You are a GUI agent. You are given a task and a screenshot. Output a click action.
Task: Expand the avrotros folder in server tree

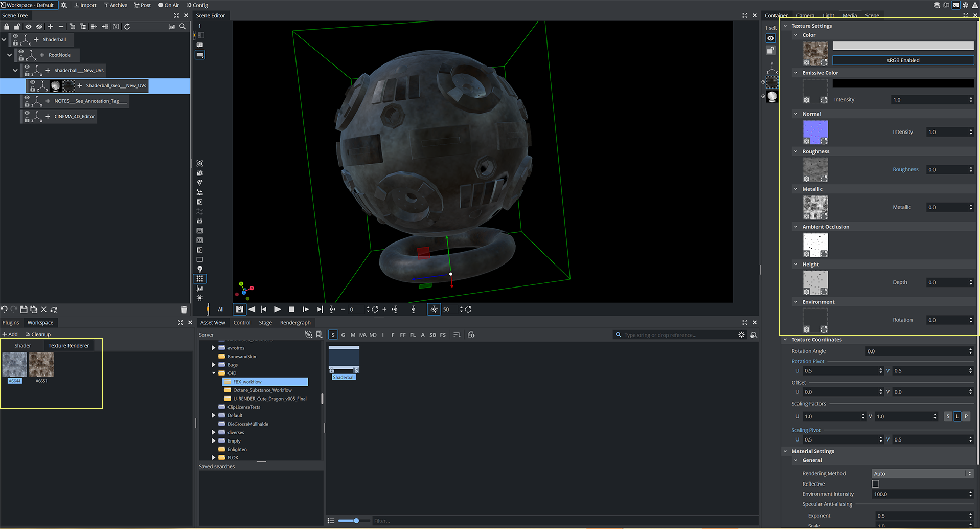[x=214, y=348]
